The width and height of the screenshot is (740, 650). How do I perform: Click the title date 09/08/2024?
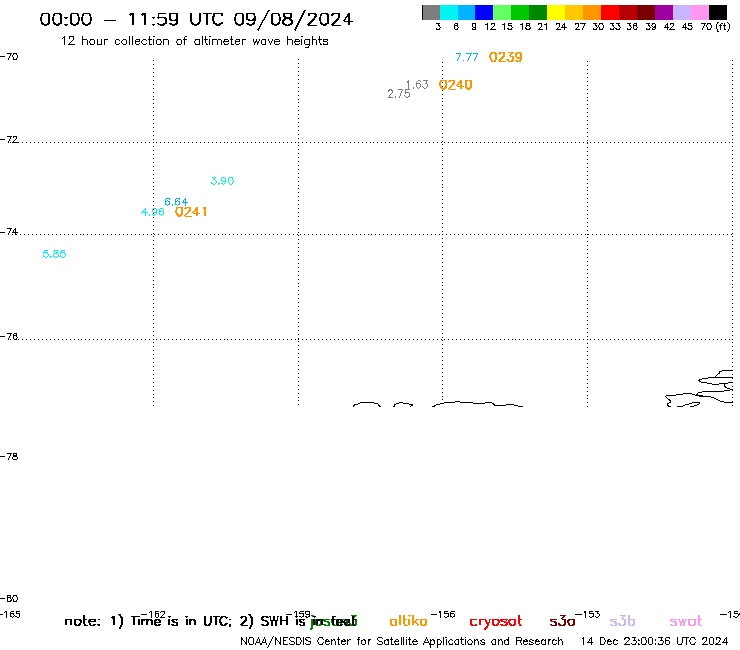(293, 19)
